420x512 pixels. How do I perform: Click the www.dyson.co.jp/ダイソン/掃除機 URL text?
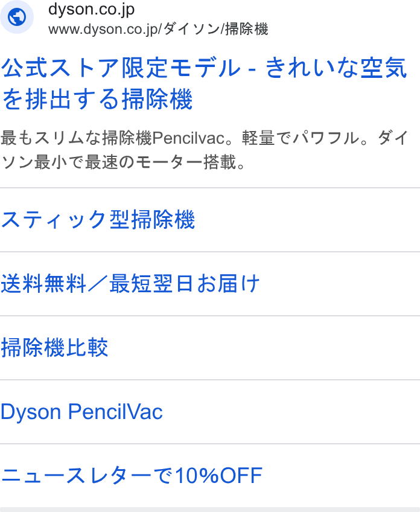158,29
